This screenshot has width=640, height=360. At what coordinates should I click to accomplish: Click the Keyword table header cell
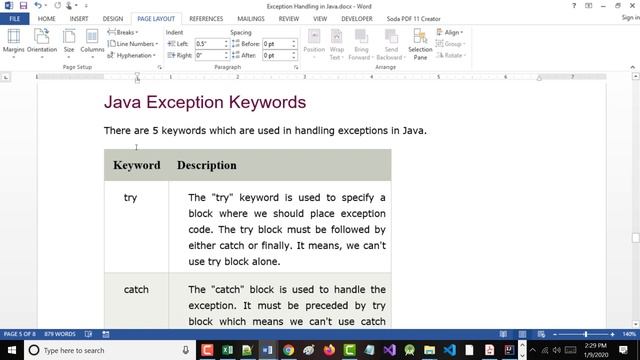[136, 165]
